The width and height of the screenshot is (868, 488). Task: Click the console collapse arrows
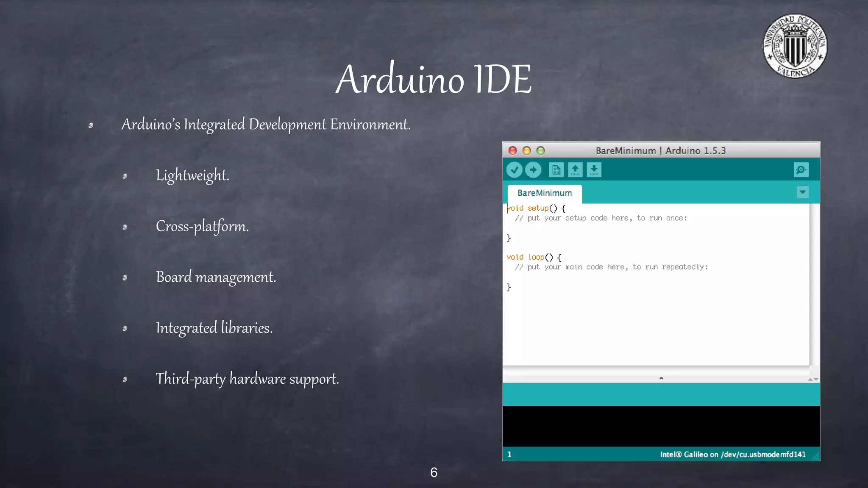tap(813, 379)
